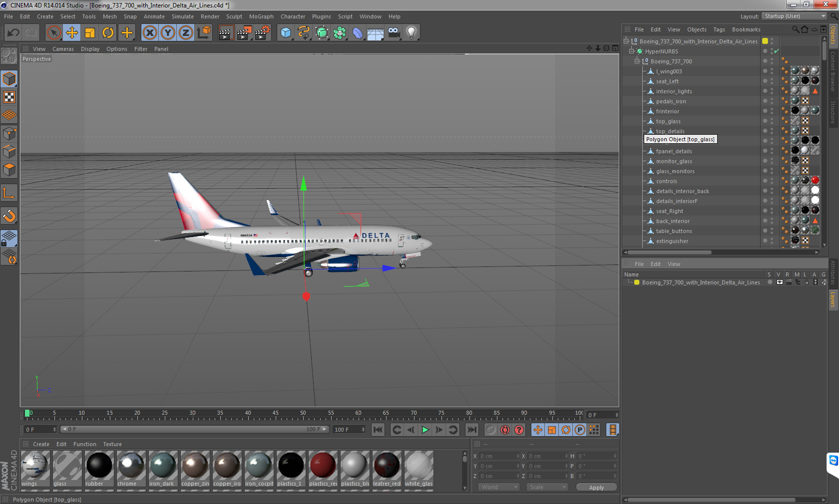Play the animation forward
This screenshot has width=839, height=504.
(x=425, y=430)
